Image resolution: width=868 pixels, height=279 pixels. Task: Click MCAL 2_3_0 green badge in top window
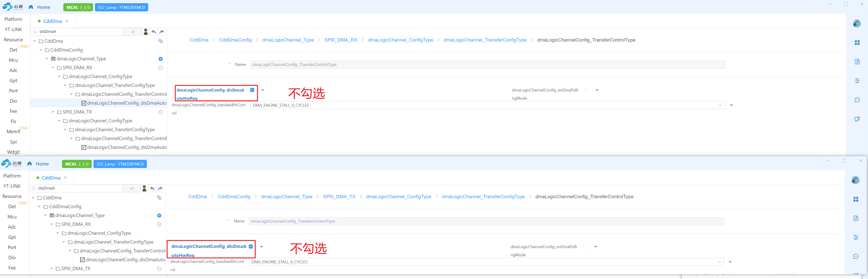point(78,7)
